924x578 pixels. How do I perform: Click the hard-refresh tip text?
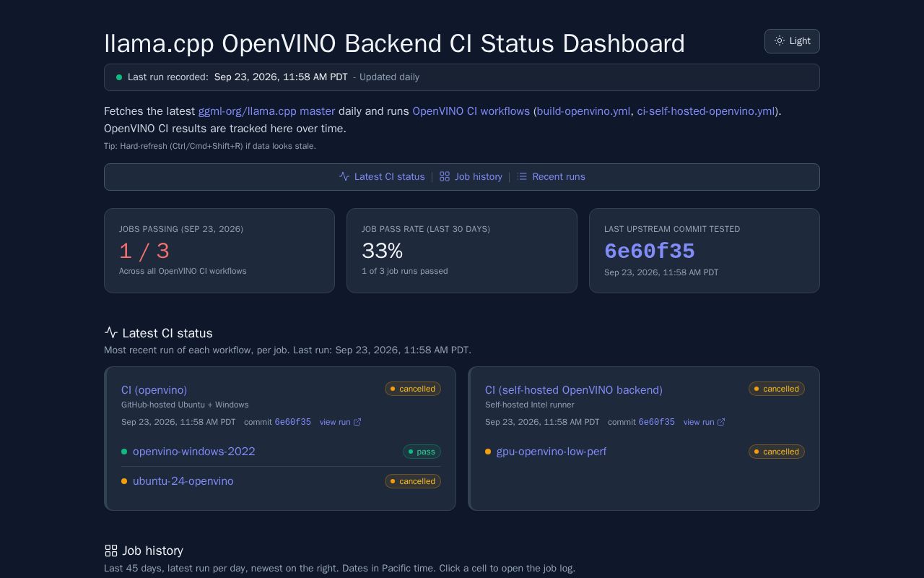point(210,146)
